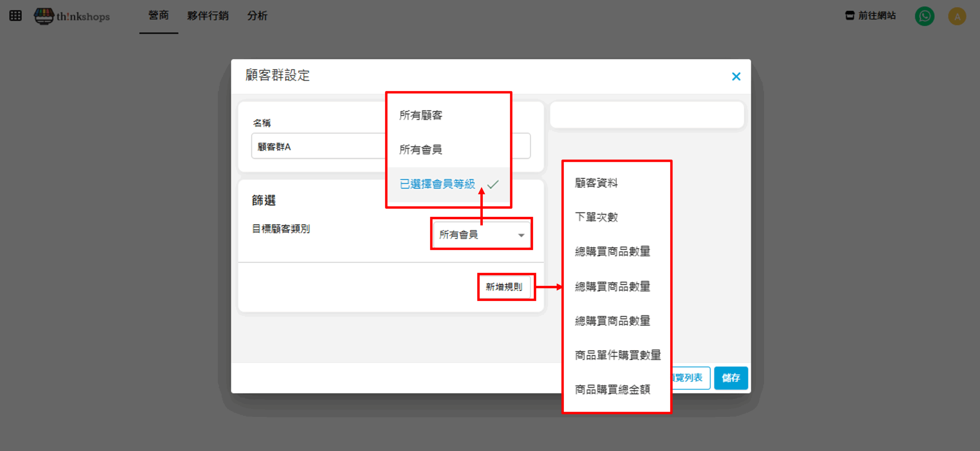Open the WhatsApp support icon
980x451 pixels.
click(924, 16)
